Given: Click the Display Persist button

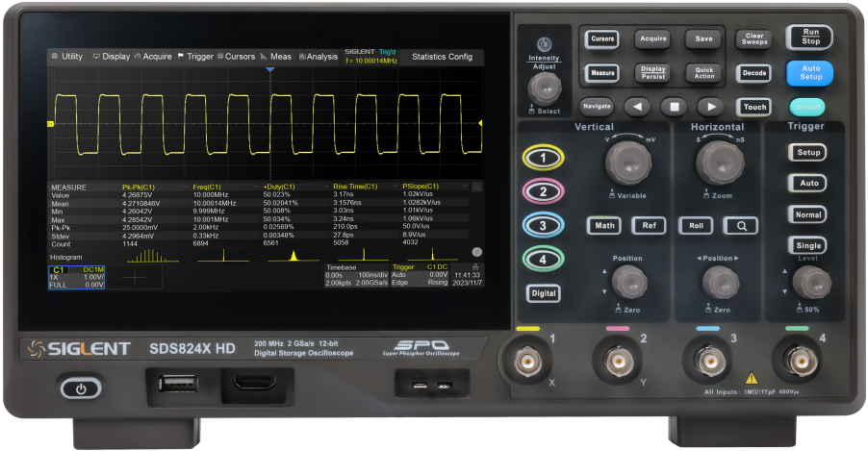Looking at the screenshot, I should tap(653, 73).
